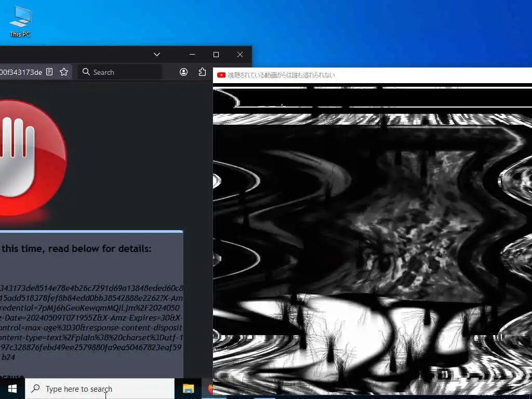Close the Firefox window
The image size is (532, 399).
pyautogui.click(x=240, y=54)
